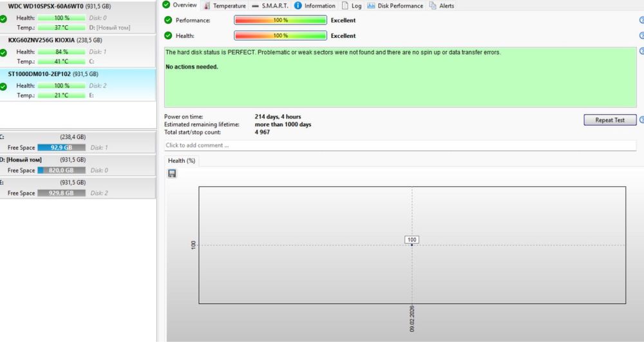
Task: Click the blue info icon on the Information tab
Action: coord(298,5)
